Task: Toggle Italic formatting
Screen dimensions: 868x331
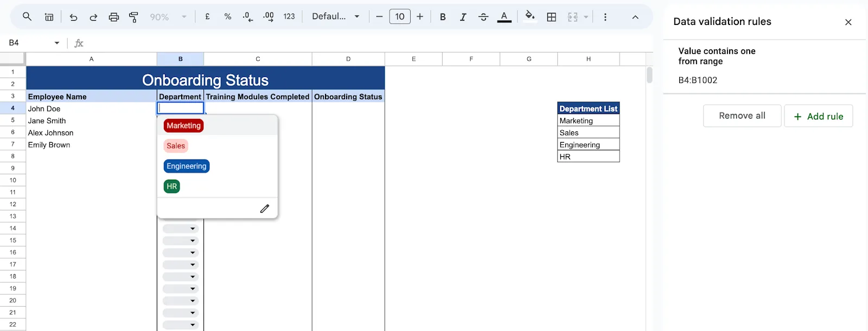Action: (x=463, y=17)
